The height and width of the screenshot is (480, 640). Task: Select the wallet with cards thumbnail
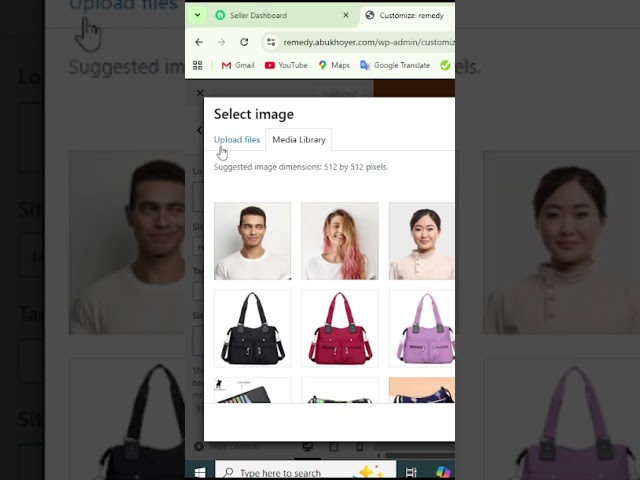click(253, 390)
